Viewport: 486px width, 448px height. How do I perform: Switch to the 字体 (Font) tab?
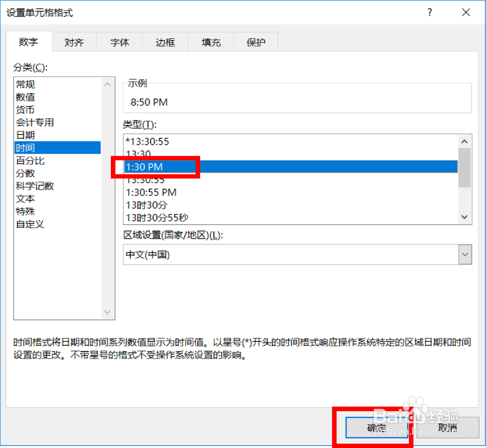tap(119, 42)
